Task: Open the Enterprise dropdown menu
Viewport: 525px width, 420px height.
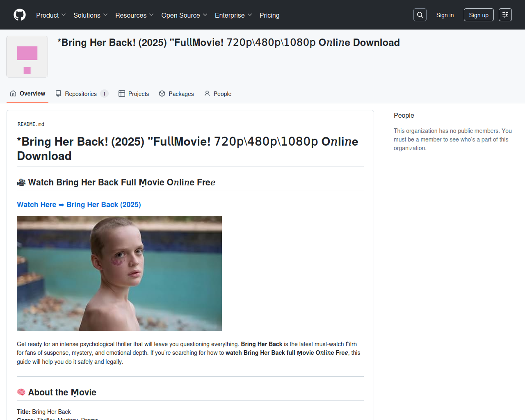Action: pos(233,15)
